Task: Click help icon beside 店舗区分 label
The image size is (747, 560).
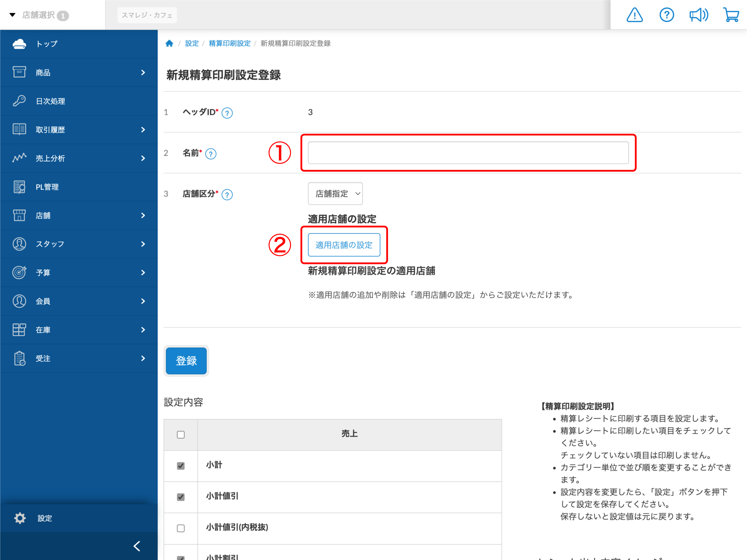Action: (x=227, y=195)
